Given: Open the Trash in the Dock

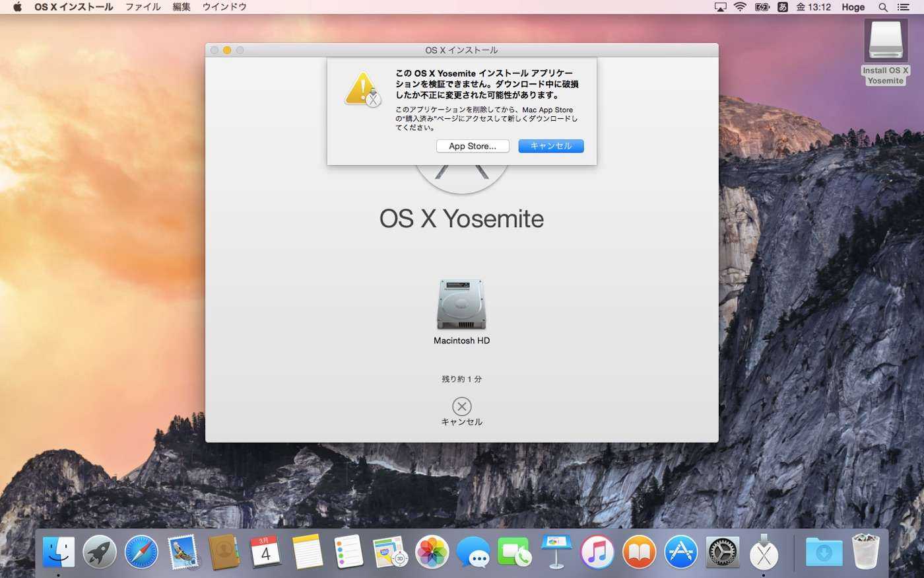Looking at the screenshot, I should 865,552.
